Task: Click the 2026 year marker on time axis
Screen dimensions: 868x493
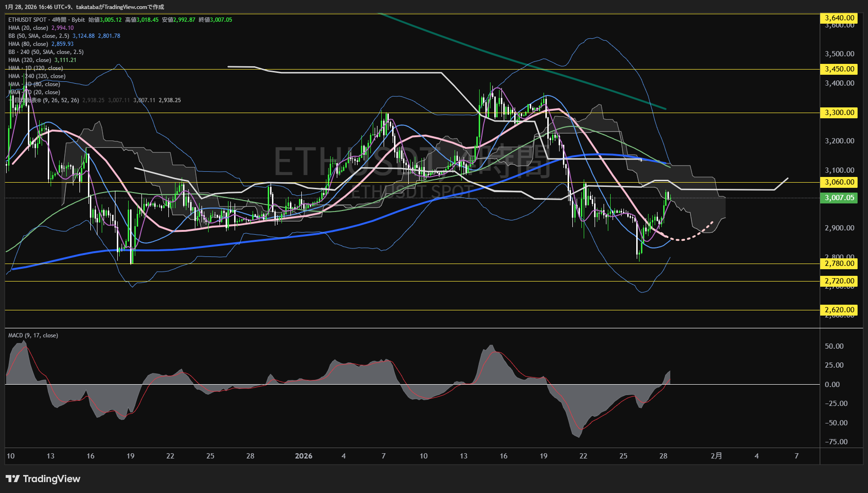Action: point(303,456)
